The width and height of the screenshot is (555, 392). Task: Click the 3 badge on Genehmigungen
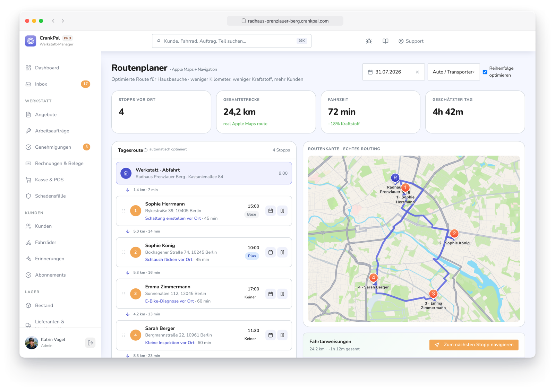coord(87,147)
